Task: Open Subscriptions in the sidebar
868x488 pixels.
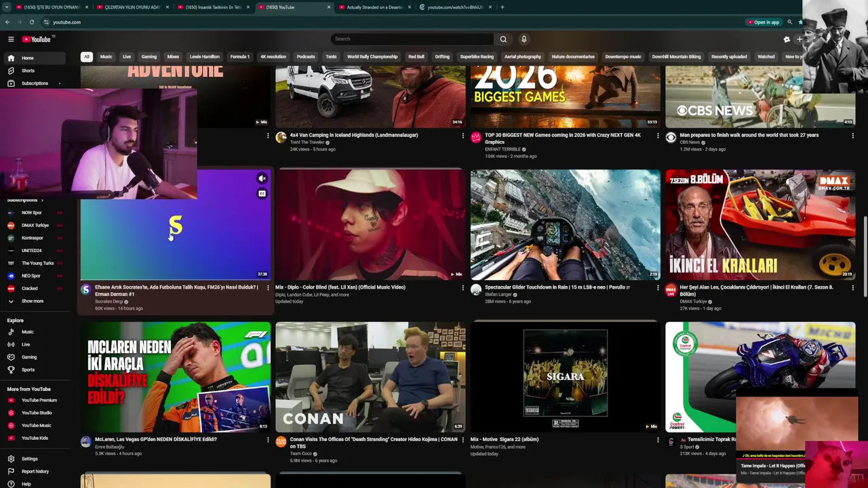Action: click(35, 83)
